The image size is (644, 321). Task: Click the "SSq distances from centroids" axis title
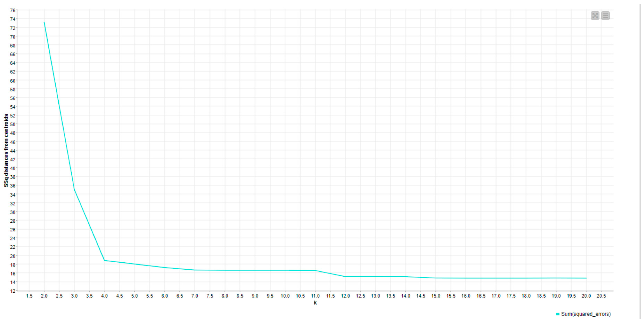coord(6,150)
